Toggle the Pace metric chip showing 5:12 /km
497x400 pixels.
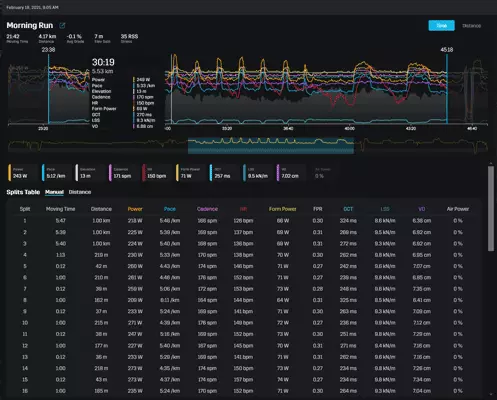click(x=55, y=173)
